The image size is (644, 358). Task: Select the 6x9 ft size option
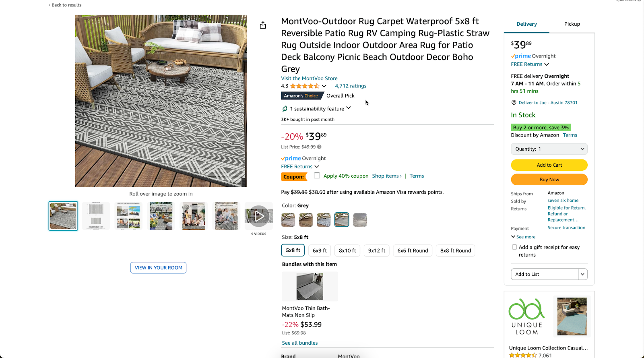[319, 250]
